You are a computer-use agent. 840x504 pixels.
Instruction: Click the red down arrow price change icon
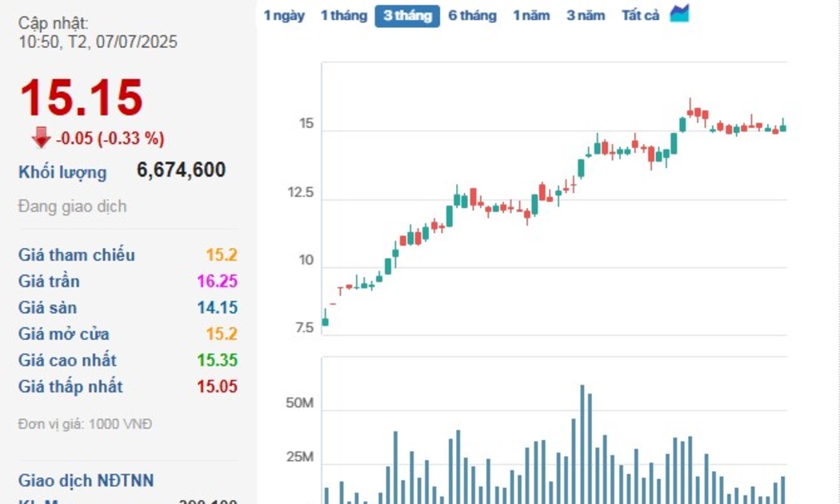41,138
